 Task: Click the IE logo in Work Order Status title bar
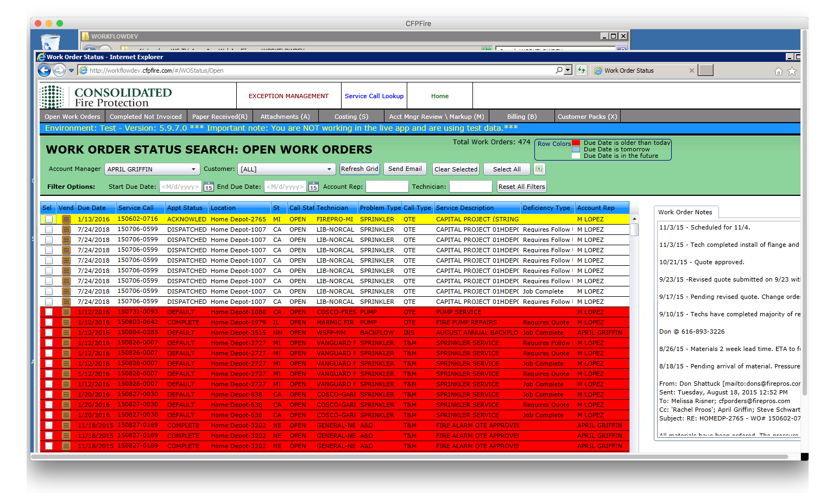point(41,57)
